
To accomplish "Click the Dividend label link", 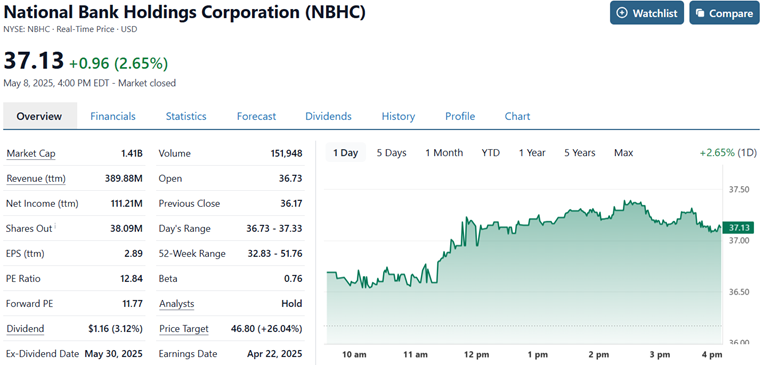I will [25, 329].
